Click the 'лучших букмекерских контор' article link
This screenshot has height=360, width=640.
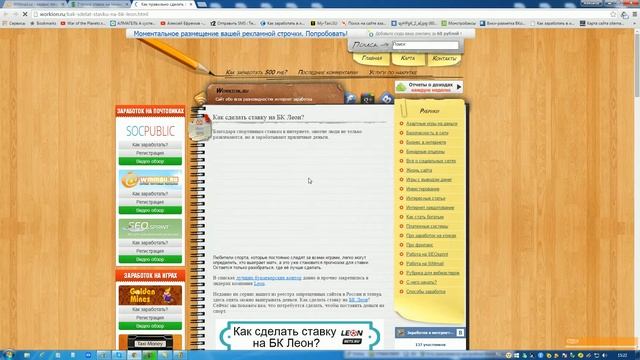point(269,278)
